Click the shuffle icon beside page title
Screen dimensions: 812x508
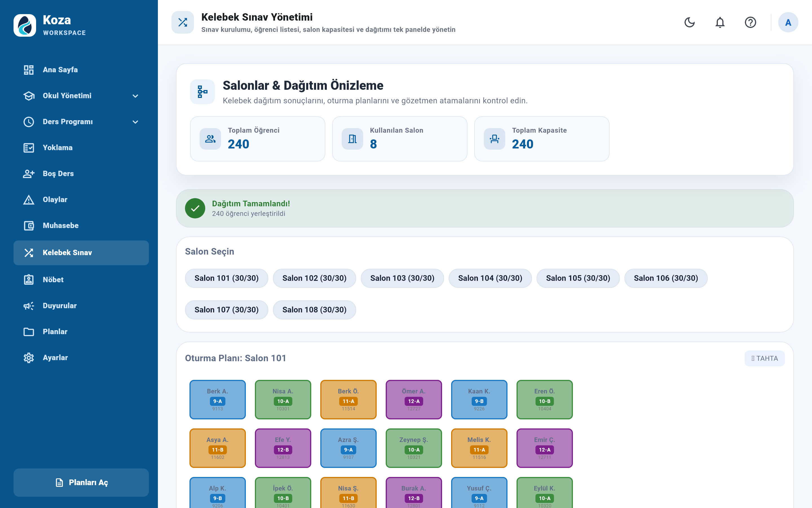182,23
